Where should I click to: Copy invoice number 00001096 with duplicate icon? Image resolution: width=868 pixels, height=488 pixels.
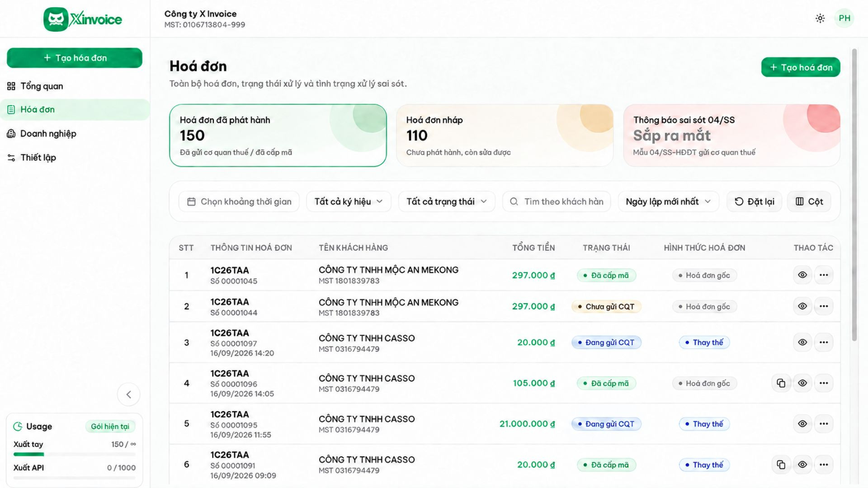(781, 383)
